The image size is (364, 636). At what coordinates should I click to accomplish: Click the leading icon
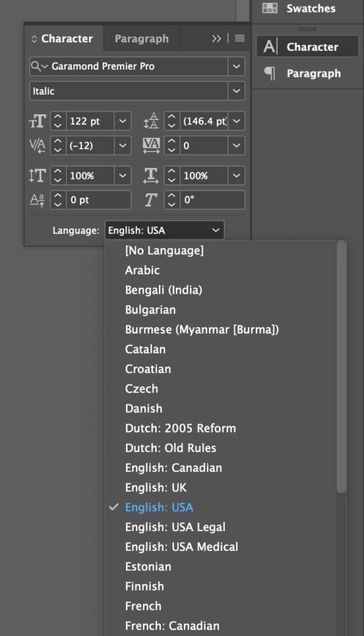click(x=151, y=121)
